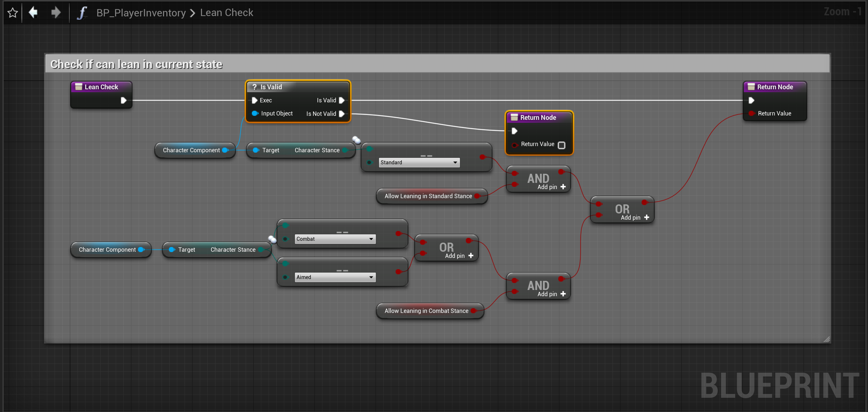Click the Is Not Valid output pin
The image size is (868, 412).
point(341,114)
